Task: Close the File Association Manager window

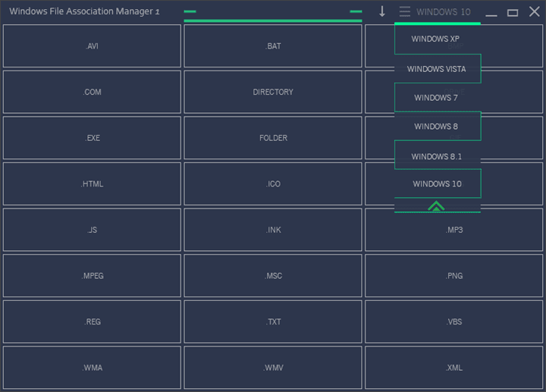Action: [x=534, y=11]
